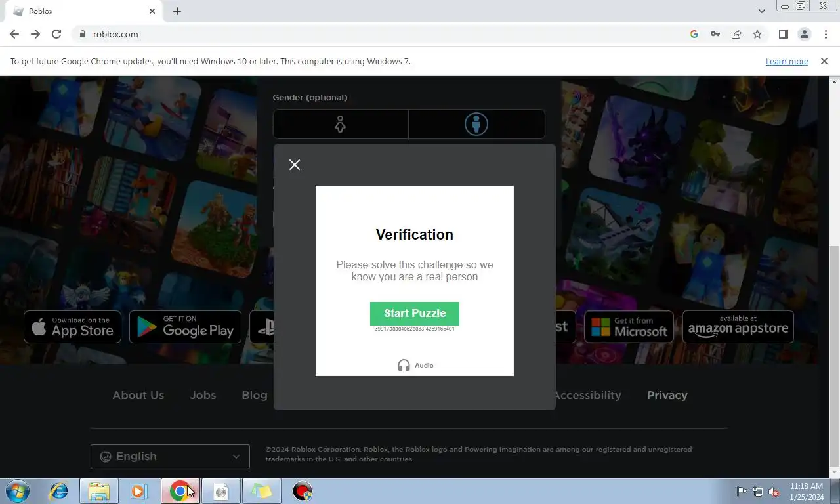Screen dimensions: 840x504
Task: Expand the English language dropdown
Action: point(170,457)
